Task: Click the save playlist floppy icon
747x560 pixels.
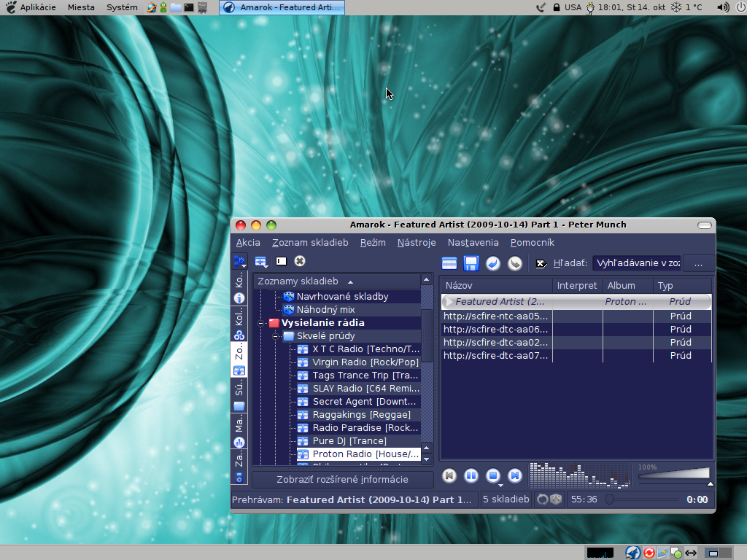Action: coord(471,263)
